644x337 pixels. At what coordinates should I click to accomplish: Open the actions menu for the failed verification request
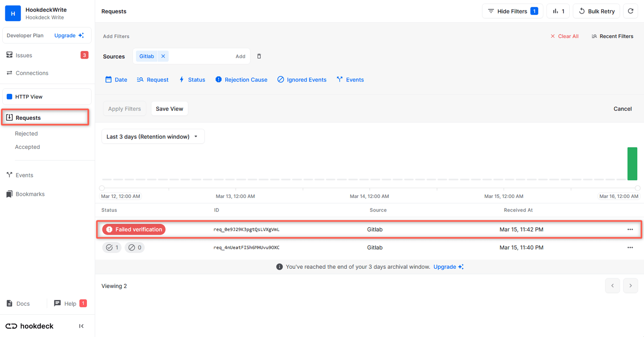tap(630, 229)
